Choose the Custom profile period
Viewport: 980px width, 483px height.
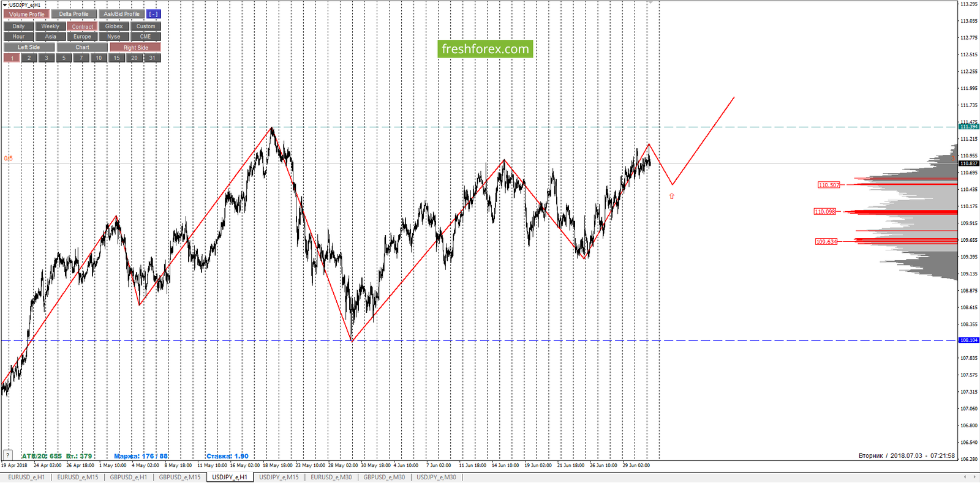[x=146, y=26]
